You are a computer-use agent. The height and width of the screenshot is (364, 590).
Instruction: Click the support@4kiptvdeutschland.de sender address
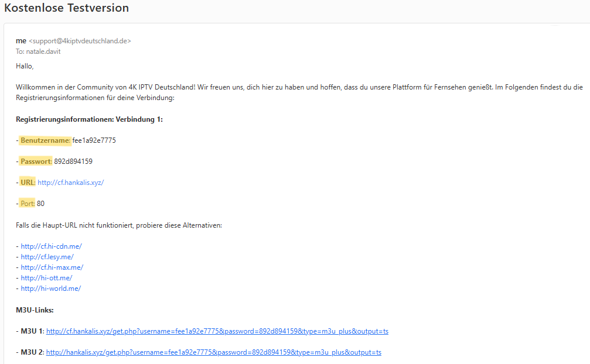[x=80, y=41]
